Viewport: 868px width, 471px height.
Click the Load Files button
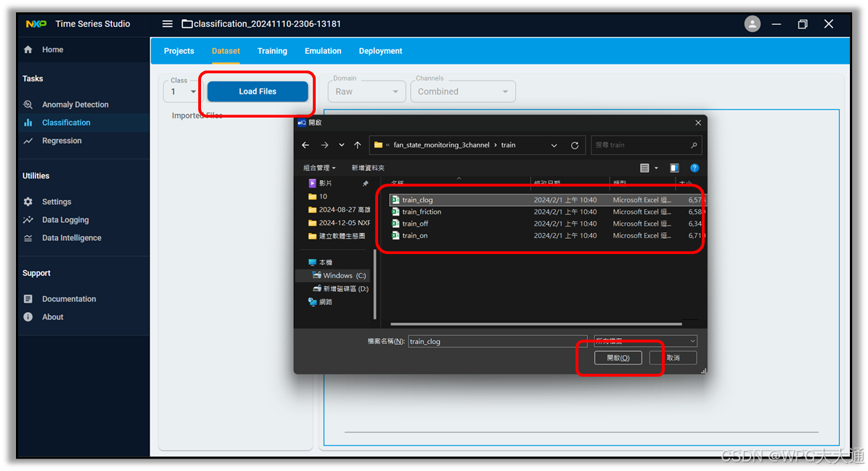pyautogui.click(x=258, y=91)
